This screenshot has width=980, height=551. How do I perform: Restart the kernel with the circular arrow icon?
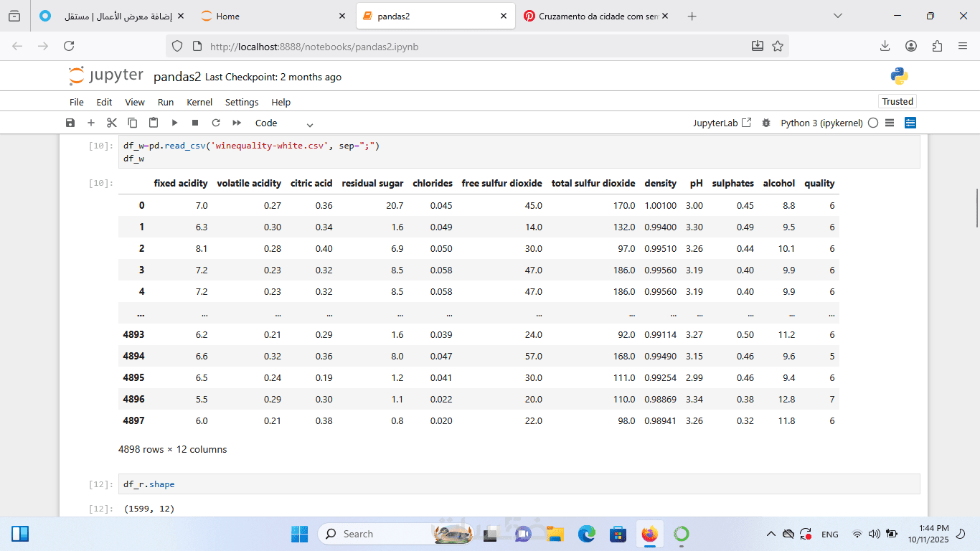(x=216, y=123)
